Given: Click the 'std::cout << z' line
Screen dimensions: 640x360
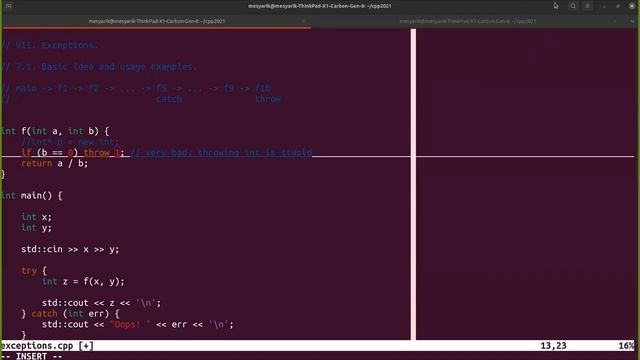Looking at the screenshot, I should [x=101, y=303].
